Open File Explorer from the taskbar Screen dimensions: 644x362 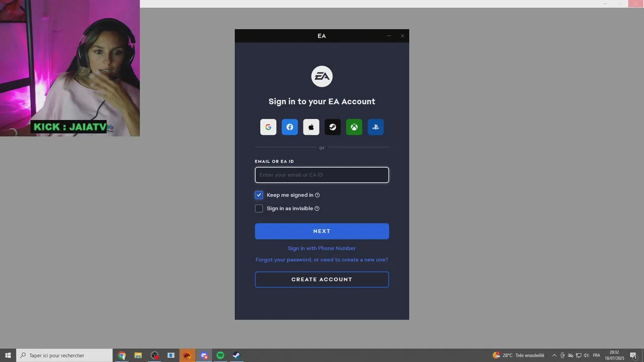click(138, 355)
